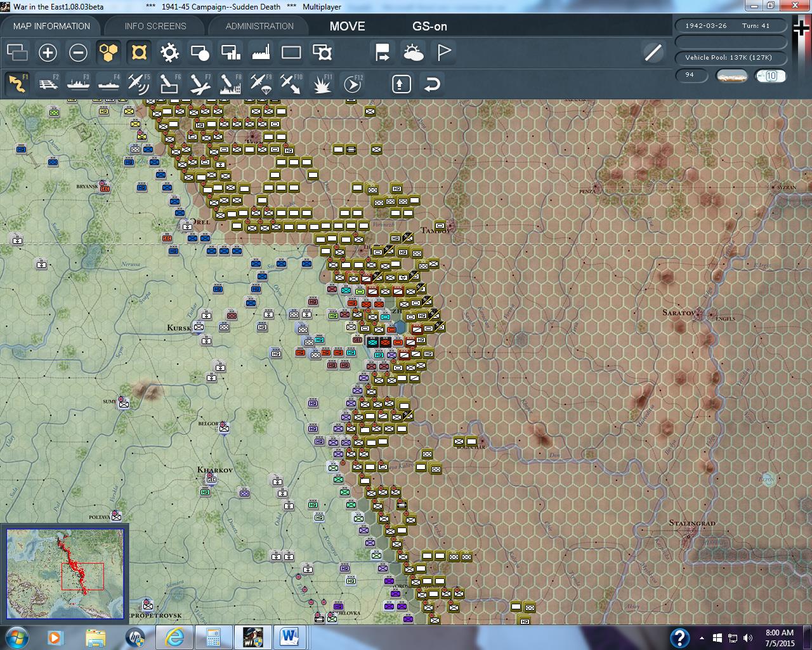Select Rail mode F2
This screenshot has width=812, height=650.
coord(48,84)
